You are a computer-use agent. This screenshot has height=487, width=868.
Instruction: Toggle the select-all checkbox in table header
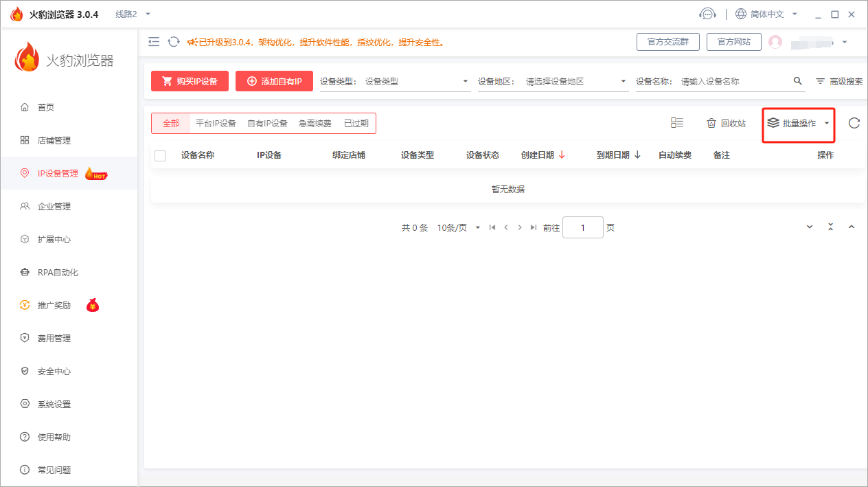point(160,155)
